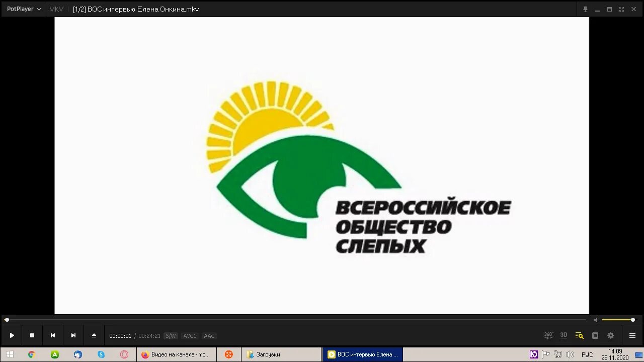644x362 pixels.
Task: Mute audio with the speaker icon
Action: 596,320
